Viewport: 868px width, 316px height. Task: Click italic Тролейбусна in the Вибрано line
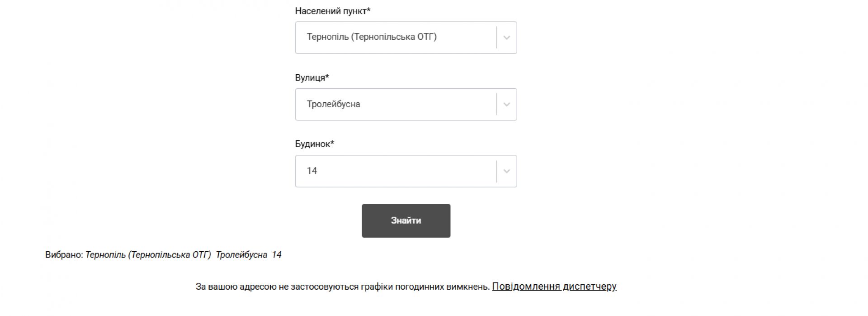pyautogui.click(x=241, y=255)
